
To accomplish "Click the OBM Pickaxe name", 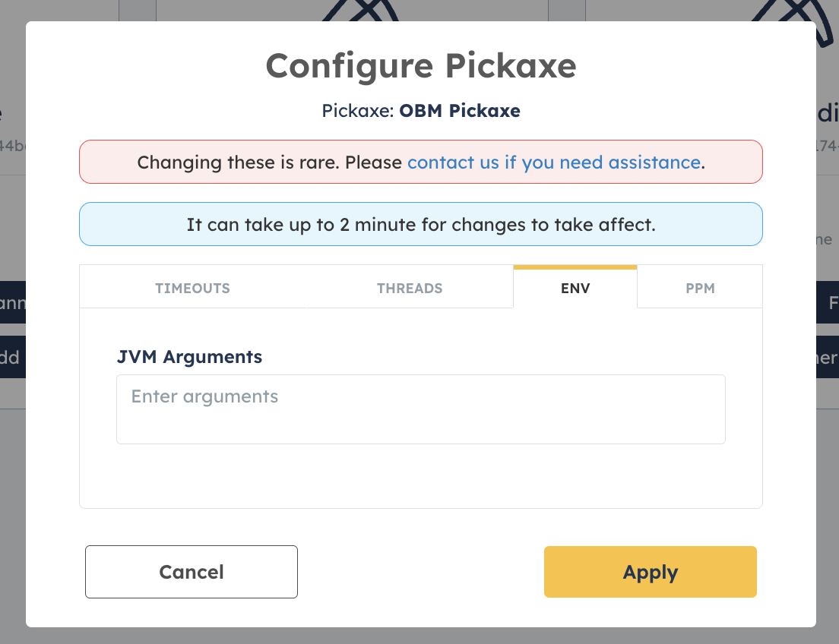I will pyautogui.click(x=459, y=111).
